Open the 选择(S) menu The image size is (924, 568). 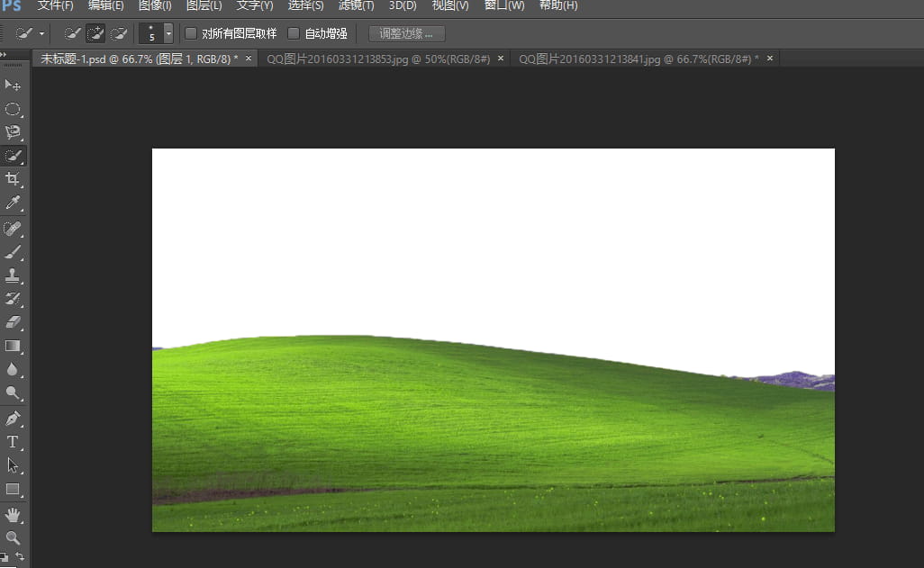[305, 6]
